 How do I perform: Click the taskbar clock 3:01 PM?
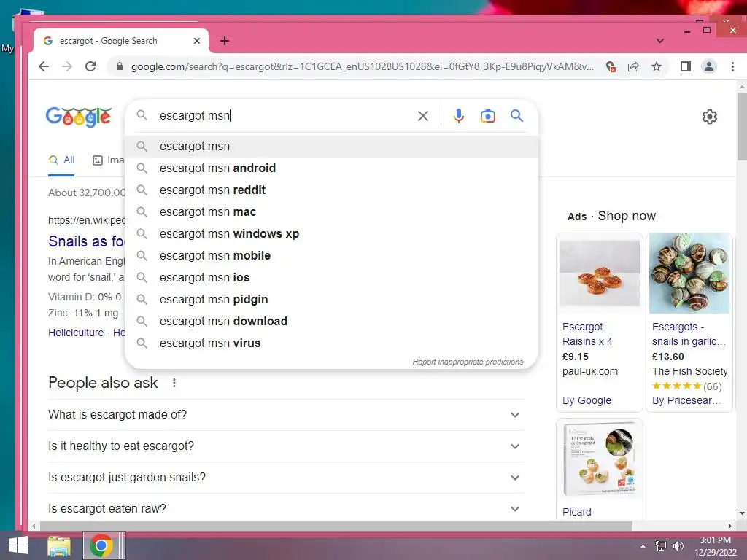pos(715,540)
